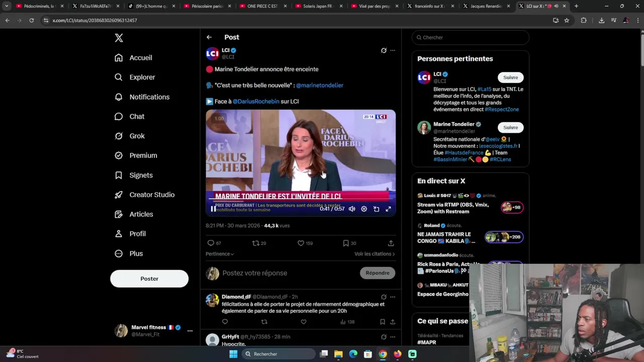Open Notifications in sidebar
This screenshot has height=362, width=644.
click(142, 97)
